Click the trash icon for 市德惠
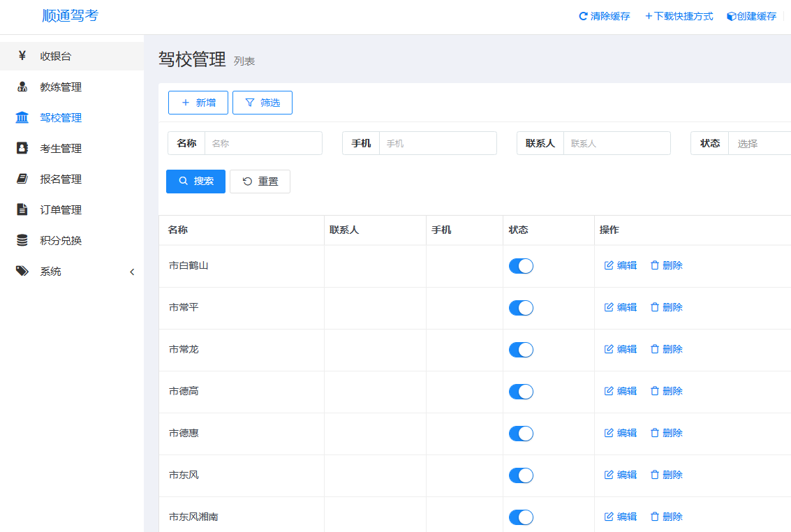Image resolution: width=791 pixels, height=532 pixels. tap(655, 433)
